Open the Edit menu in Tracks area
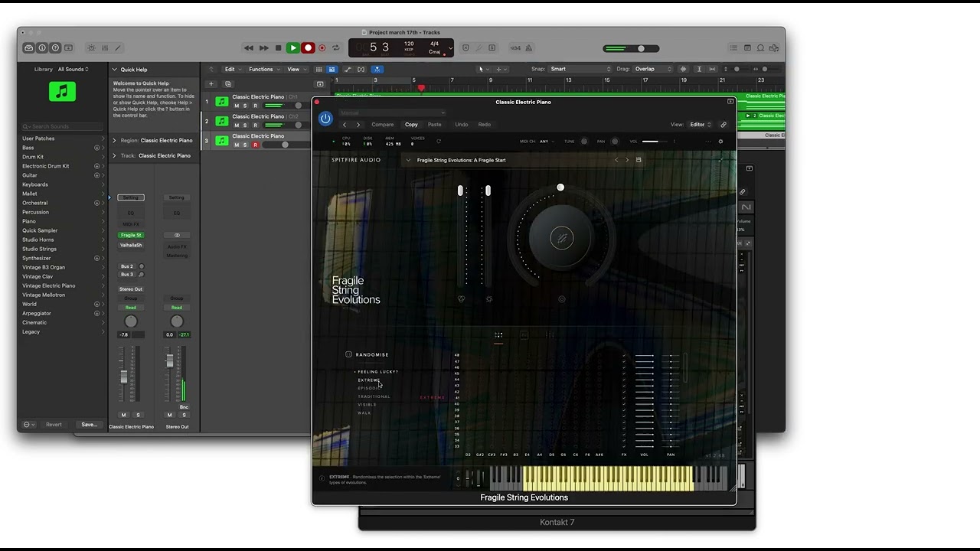 (x=232, y=70)
